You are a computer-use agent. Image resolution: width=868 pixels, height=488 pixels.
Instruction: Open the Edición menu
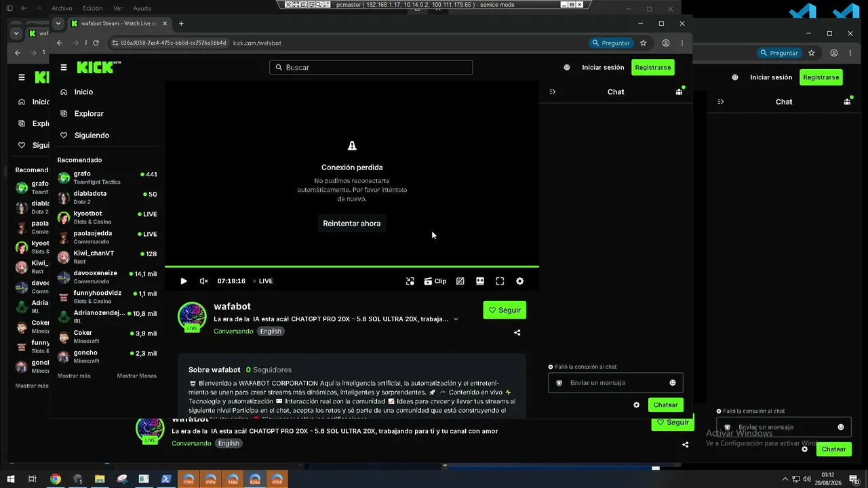(x=92, y=8)
